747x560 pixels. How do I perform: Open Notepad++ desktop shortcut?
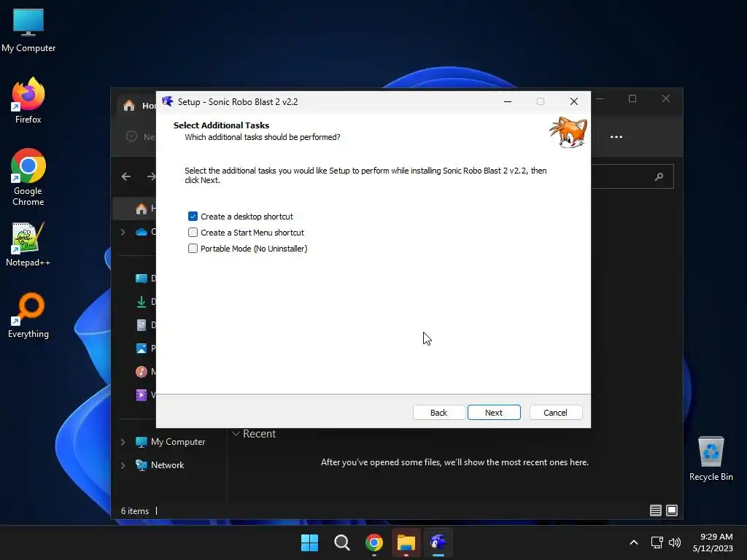pyautogui.click(x=28, y=244)
